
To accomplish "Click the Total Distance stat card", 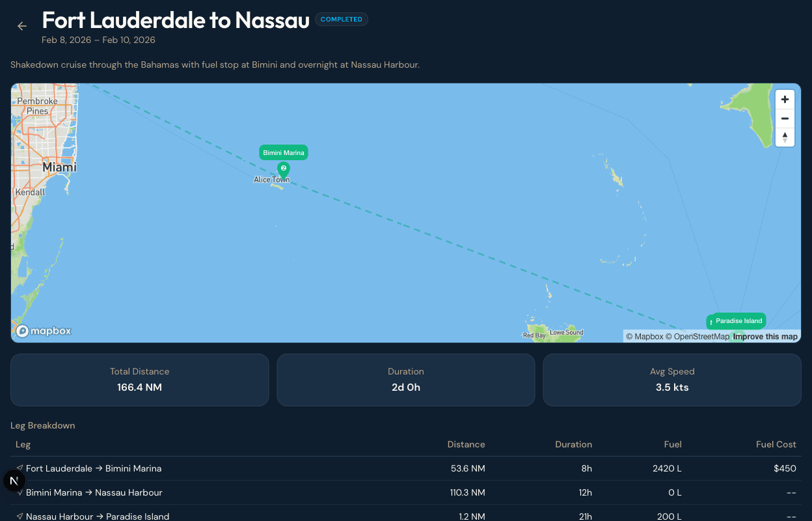I will (139, 380).
